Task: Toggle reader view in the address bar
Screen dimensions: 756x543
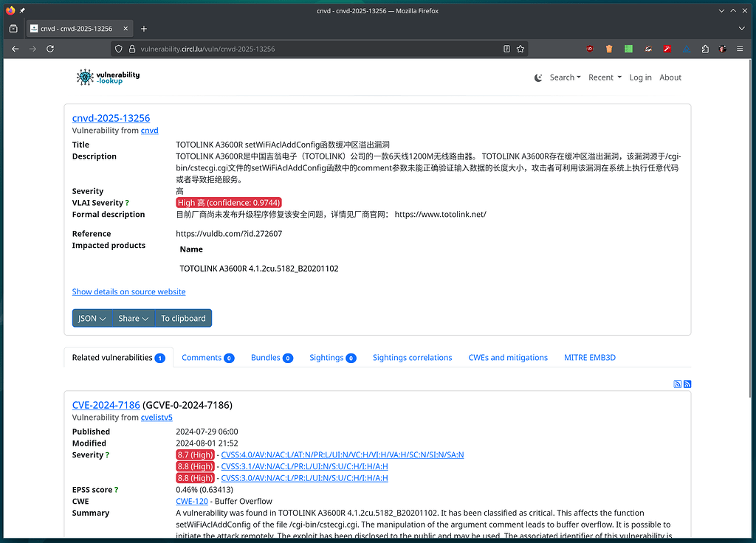Action: pos(506,49)
